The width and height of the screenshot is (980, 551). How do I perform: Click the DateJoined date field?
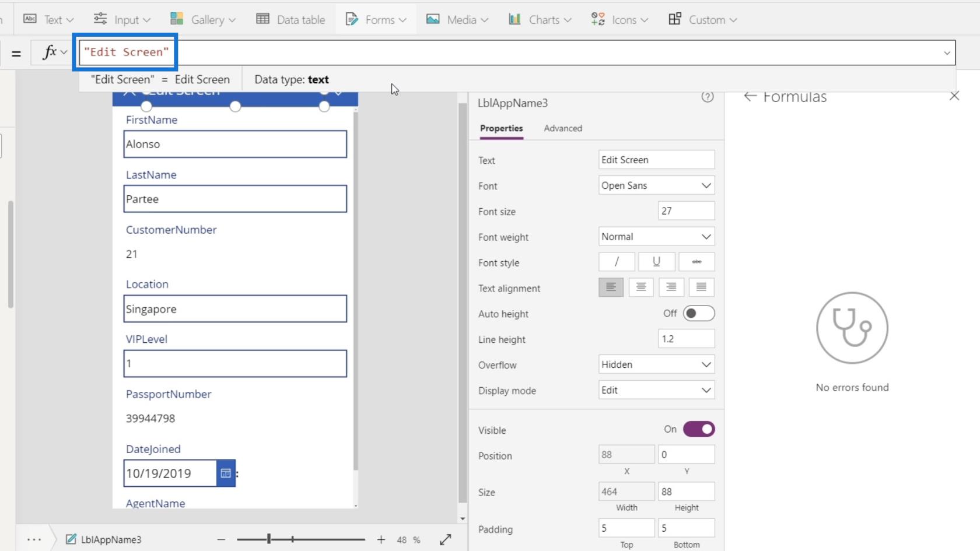pos(170,473)
